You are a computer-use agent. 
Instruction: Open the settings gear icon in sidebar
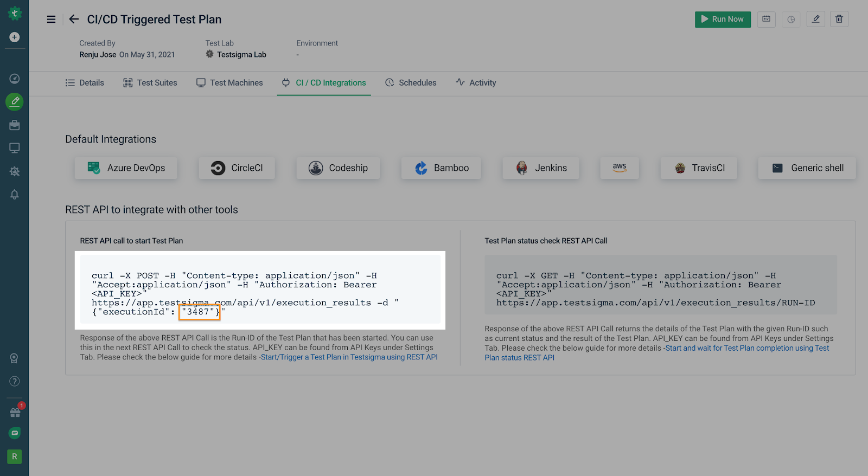point(15,171)
